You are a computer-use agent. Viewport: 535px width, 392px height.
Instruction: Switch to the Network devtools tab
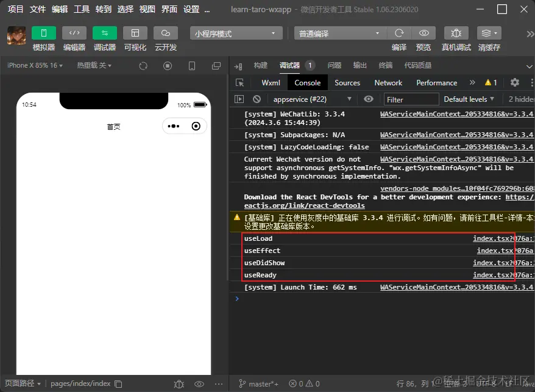(388, 83)
